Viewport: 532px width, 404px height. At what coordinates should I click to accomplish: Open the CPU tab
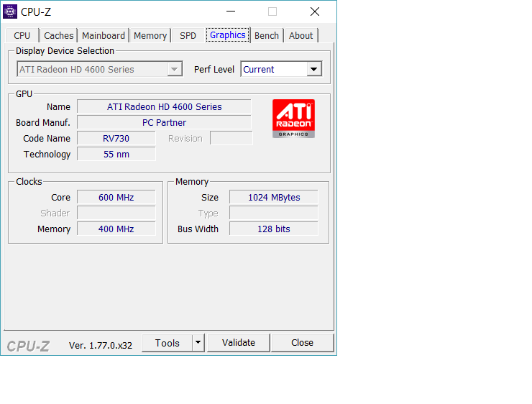(x=22, y=36)
